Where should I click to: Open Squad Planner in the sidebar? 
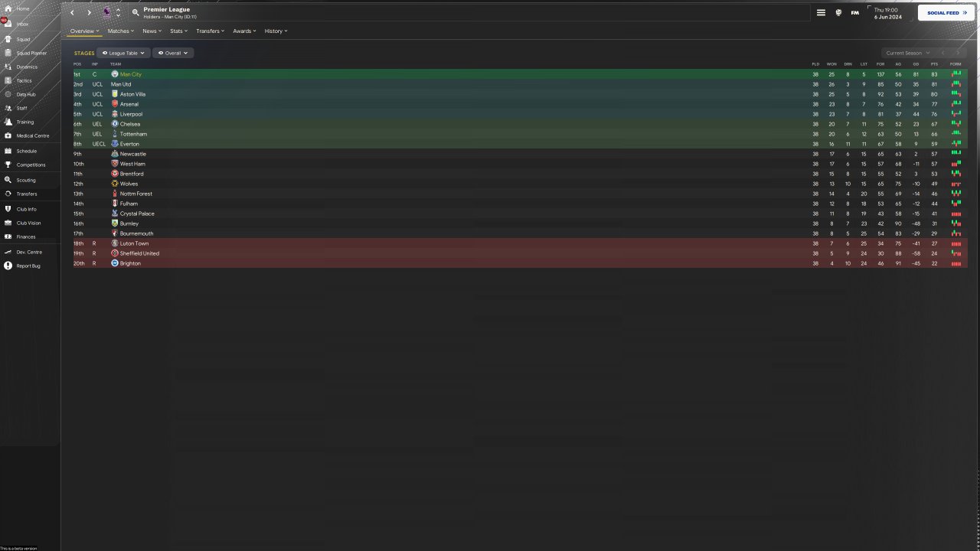[x=31, y=53]
